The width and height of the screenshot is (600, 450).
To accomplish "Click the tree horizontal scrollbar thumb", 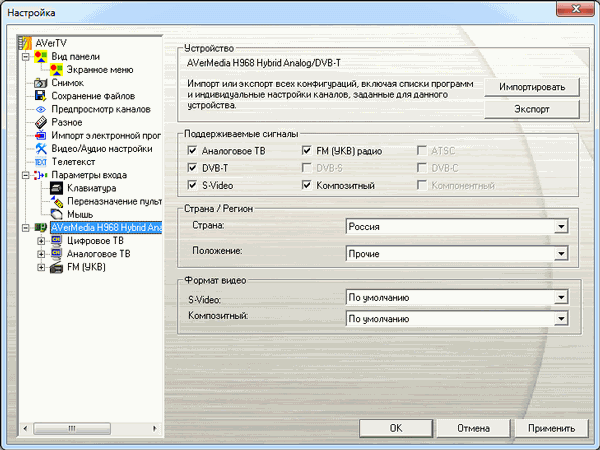I will 72,428.
